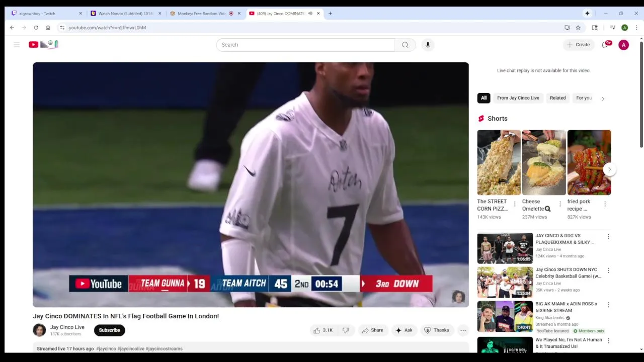Screen dimensions: 644x362
Task: Click the #jaycincolive hashtag
Action: (131, 349)
